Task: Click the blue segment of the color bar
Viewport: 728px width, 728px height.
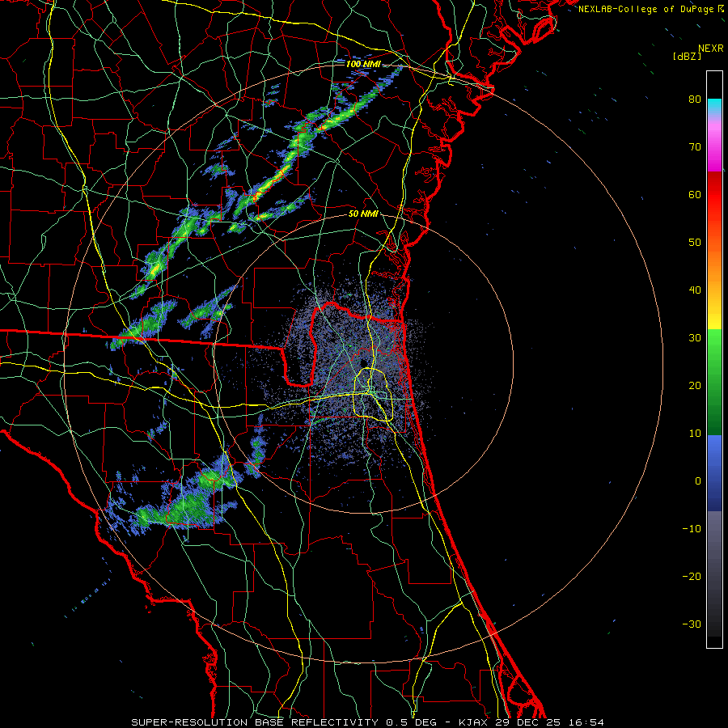Action: (714, 472)
